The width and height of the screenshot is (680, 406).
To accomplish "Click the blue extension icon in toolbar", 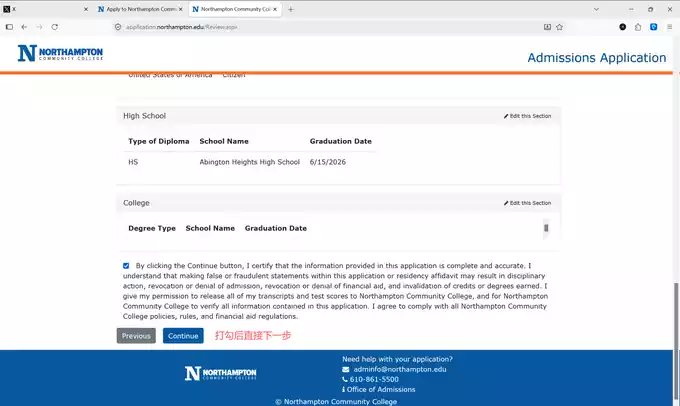I will 654,27.
